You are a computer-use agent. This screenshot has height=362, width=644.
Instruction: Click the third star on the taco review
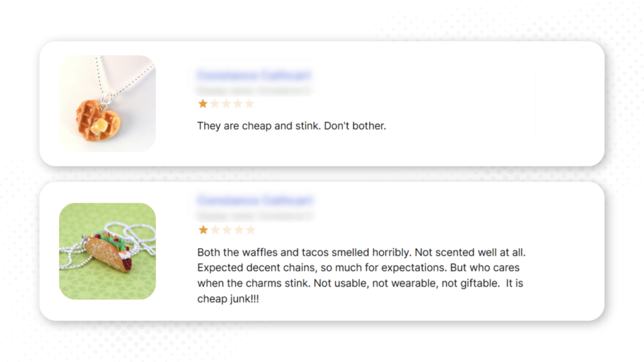coord(226,230)
